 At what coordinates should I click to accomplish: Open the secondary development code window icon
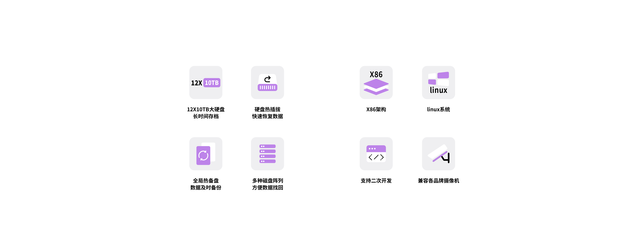(376, 154)
